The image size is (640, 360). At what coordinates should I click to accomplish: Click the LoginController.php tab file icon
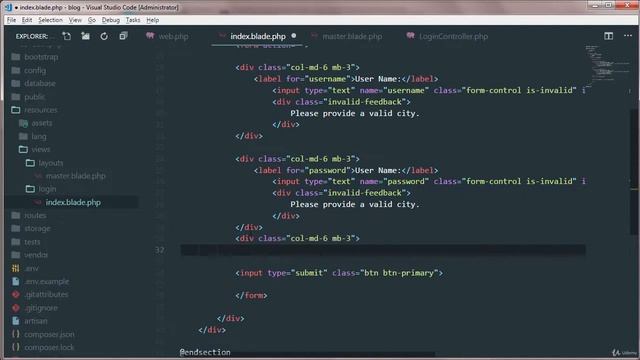(x=410, y=36)
